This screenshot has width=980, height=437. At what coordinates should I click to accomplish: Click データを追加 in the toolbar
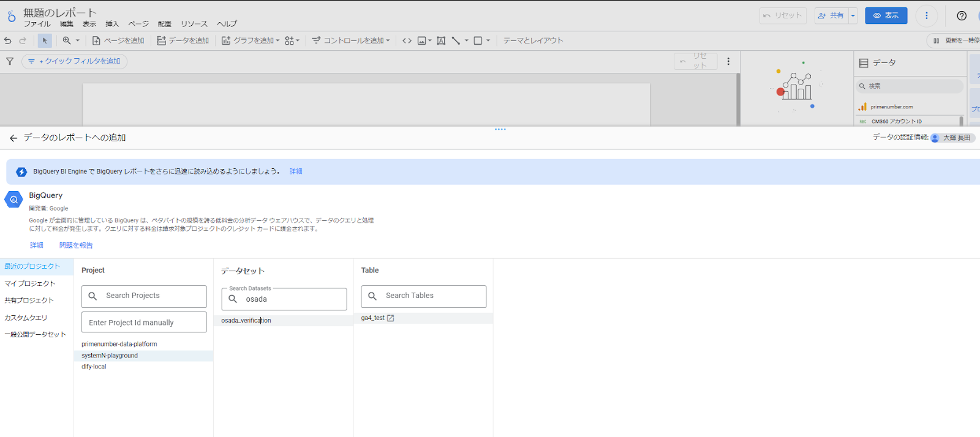point(183,40)
